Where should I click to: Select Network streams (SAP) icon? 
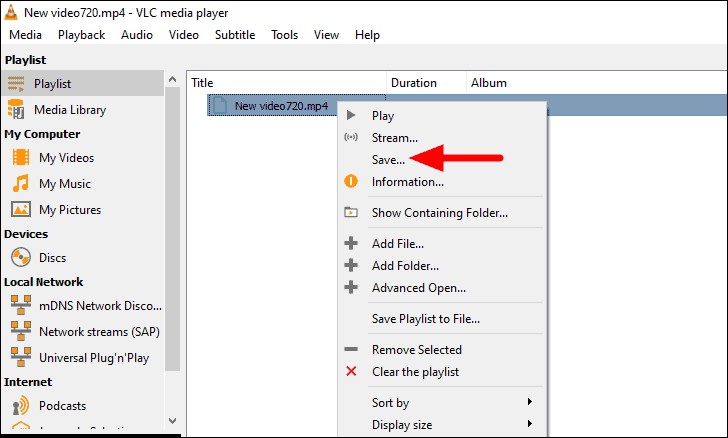21,331
